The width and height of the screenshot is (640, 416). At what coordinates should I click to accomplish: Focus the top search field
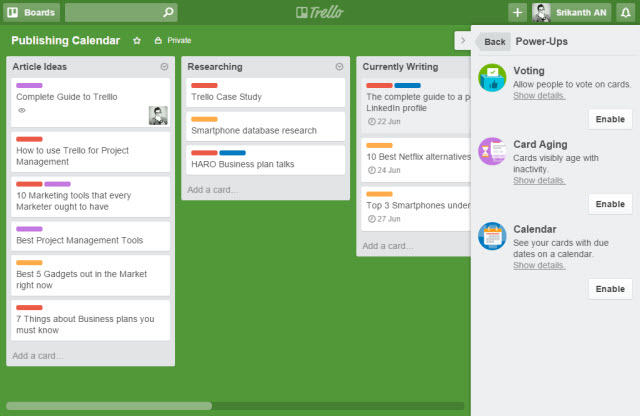click(x=121, y=12)
